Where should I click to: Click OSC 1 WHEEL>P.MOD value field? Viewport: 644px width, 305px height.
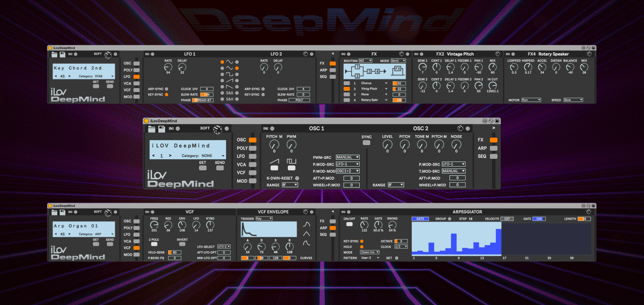(x=352, y=185)
